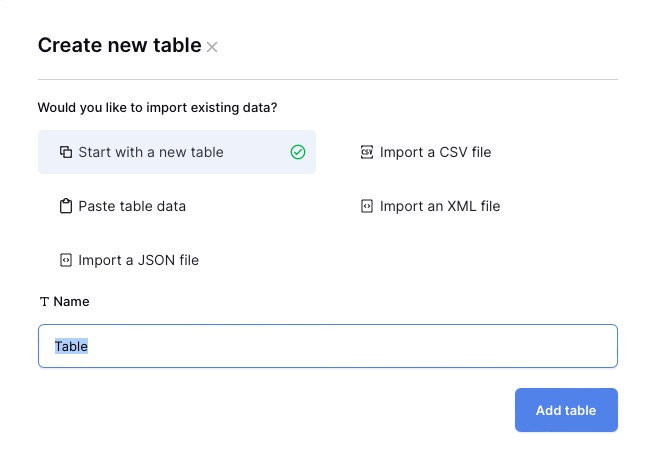Close the Create new table dialog
The height and width of the screenshot is (453, 650).
click(212, 47)
